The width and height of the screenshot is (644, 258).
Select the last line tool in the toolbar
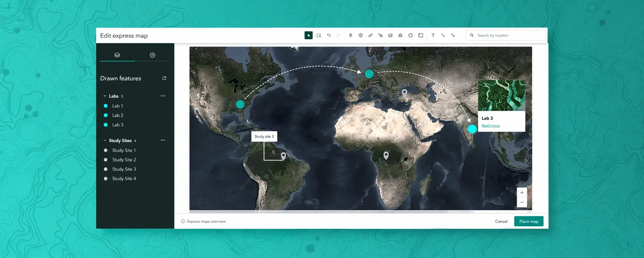click(x=453, y=35)
